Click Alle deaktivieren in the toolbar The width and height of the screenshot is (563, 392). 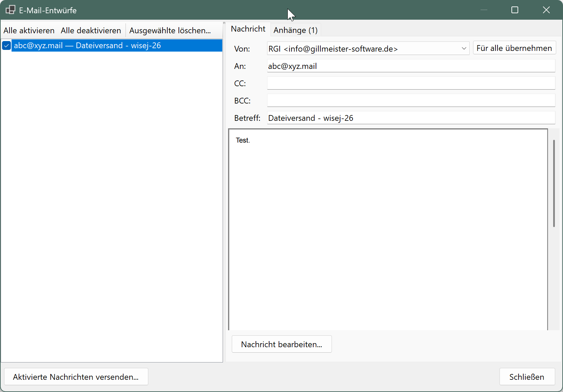pyautogui.click(x=91, y=31)
